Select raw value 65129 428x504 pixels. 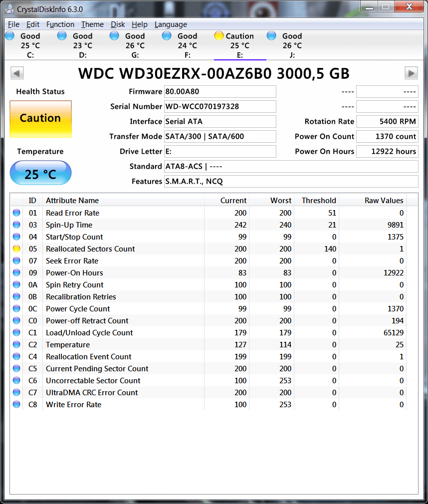coord(393,333)
